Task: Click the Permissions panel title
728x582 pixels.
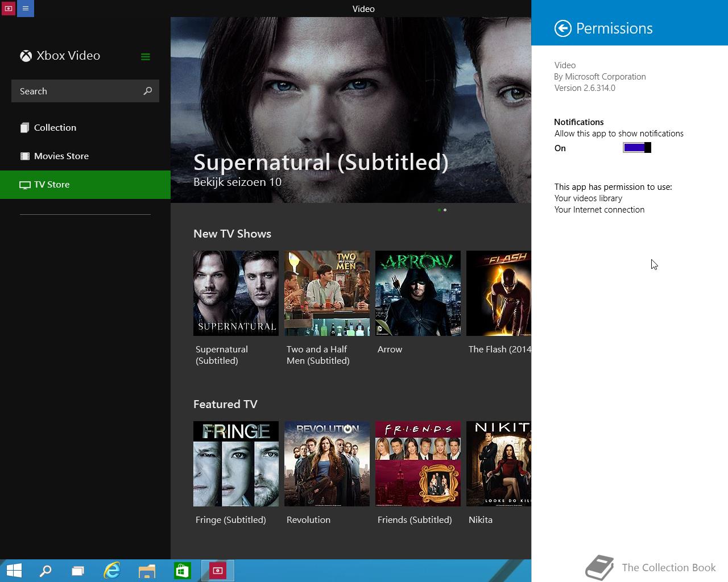Action: click(x=614, y=28)
